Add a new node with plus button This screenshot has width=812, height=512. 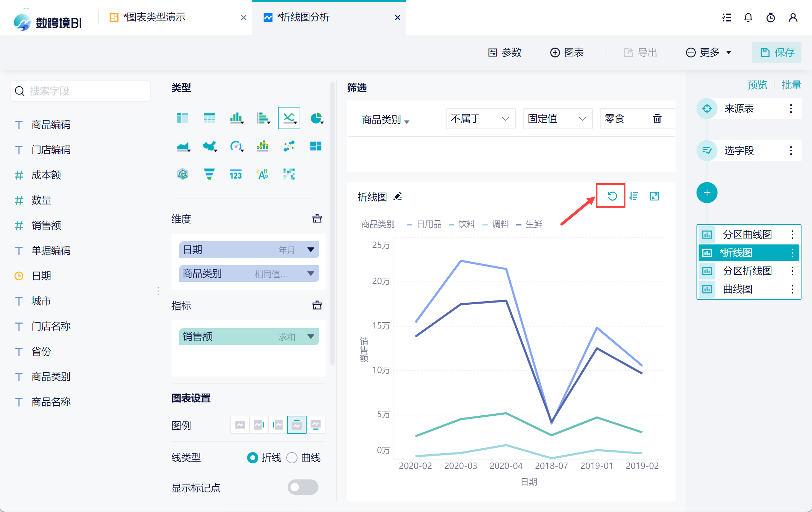pos(707,193)
